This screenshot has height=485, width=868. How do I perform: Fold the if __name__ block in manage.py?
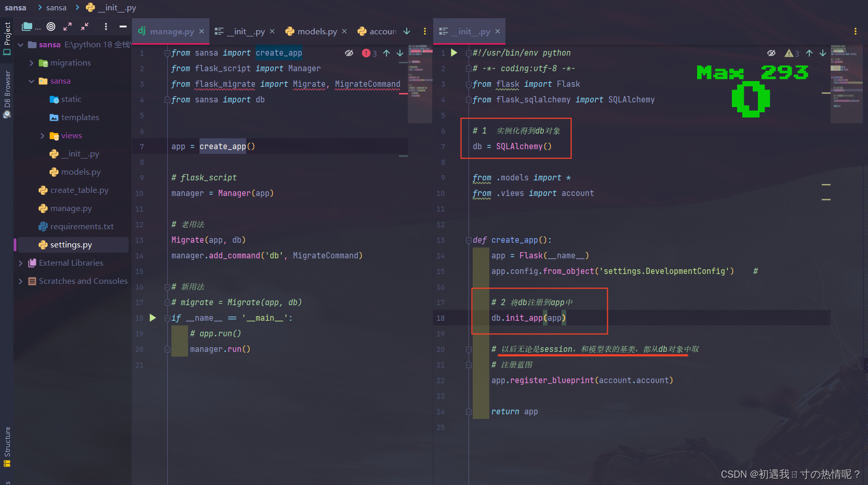(167, 318)
